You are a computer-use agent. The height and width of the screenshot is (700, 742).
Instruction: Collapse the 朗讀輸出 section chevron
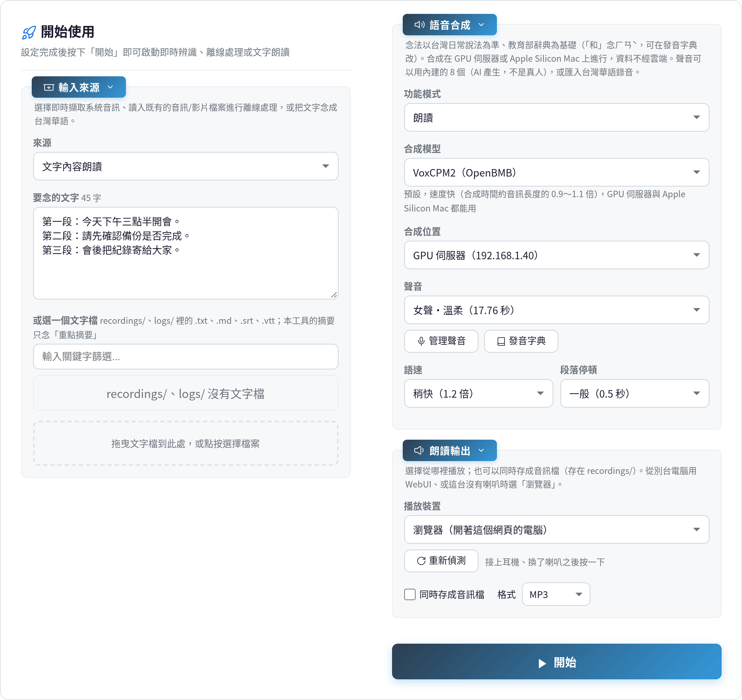click(481, 450)
